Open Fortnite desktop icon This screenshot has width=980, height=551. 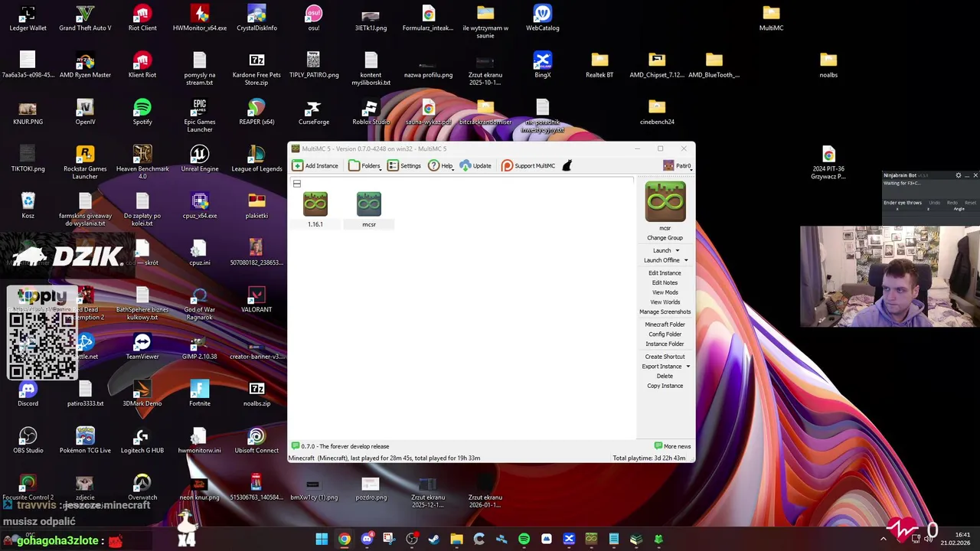(200, 394)
